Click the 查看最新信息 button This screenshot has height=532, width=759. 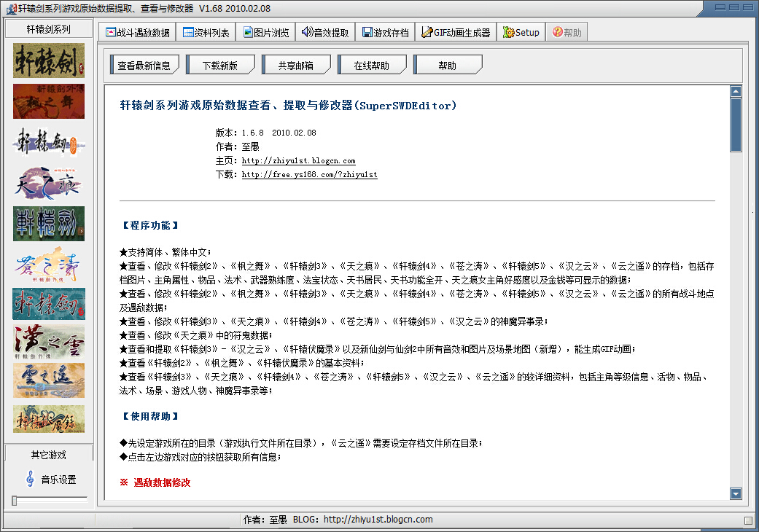[144, 65]
